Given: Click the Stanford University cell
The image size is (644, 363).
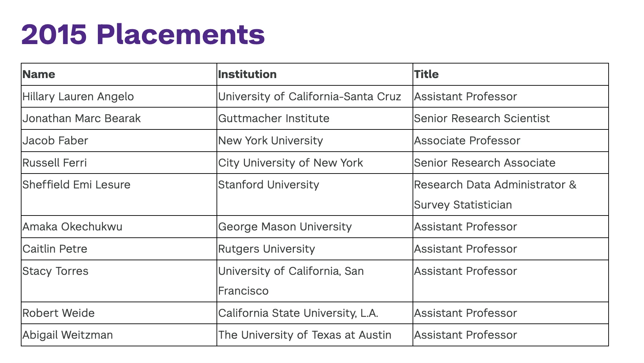Looking at the screenshot, I should 269,185.
